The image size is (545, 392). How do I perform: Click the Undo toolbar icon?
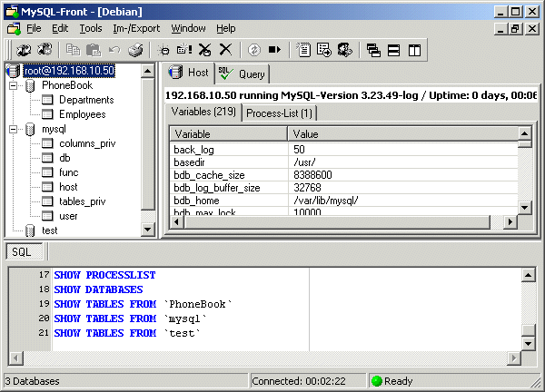[114, 50]
